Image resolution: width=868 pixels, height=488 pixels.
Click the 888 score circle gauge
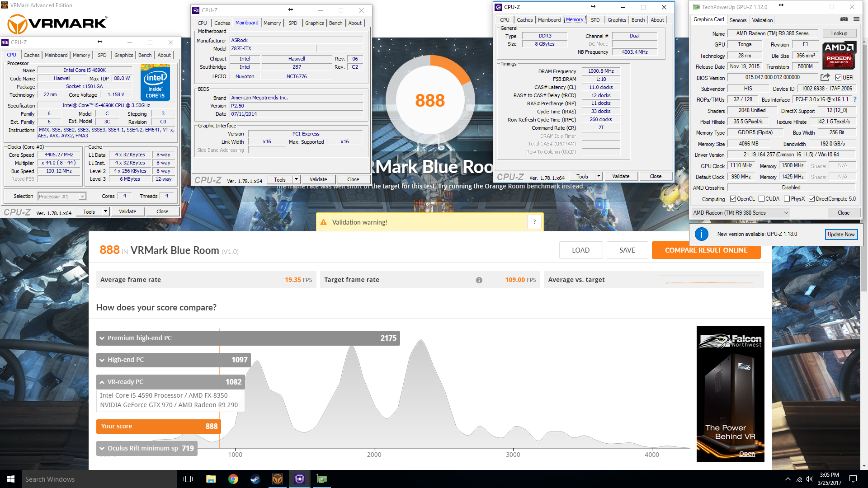[x=430, y=100]
